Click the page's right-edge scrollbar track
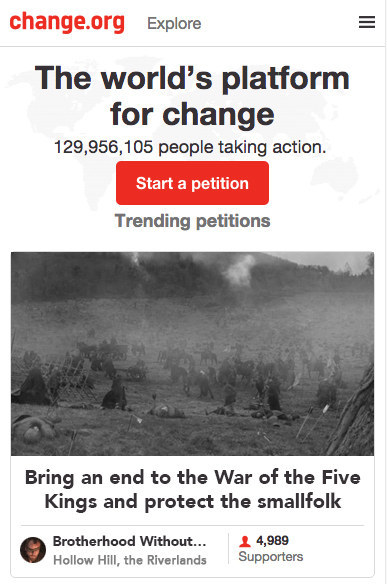 pyautogui.click(x=386, y=292)
